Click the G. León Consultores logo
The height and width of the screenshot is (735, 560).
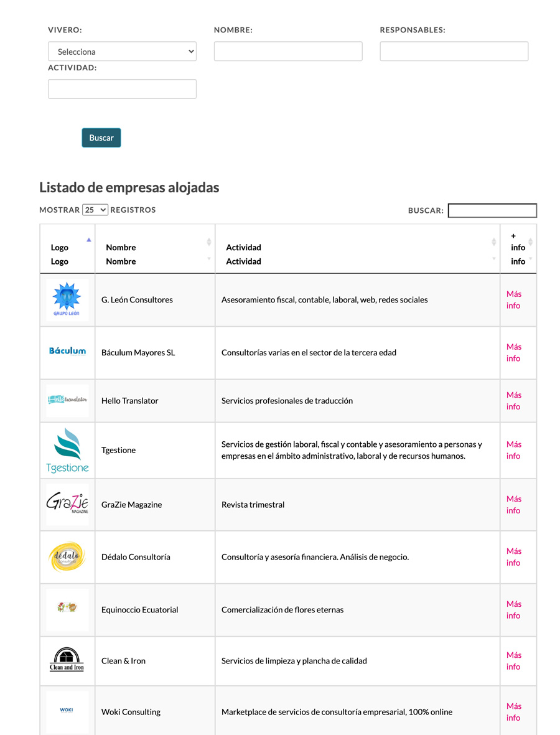click(x=67, y=300)
